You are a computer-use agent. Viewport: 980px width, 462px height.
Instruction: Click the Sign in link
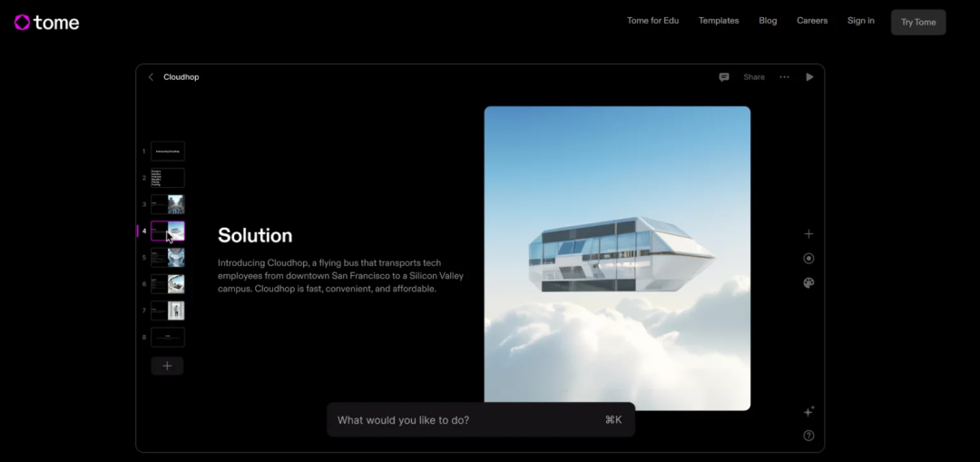pos(860,21)
